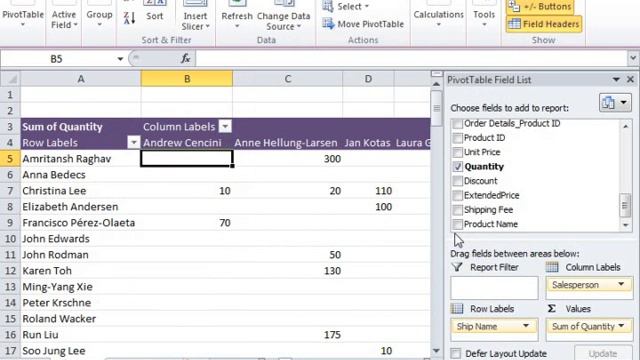The image size is (640, 360).
Task: Open the Field List pane options arrow
Action: (616, 80)
